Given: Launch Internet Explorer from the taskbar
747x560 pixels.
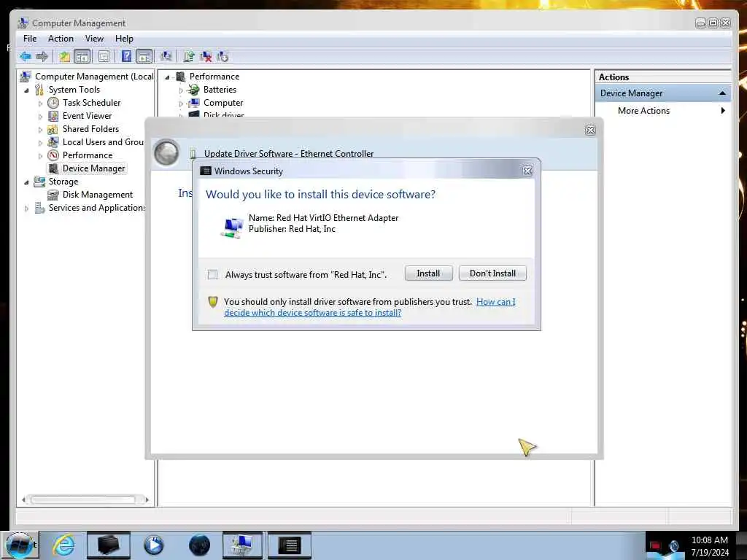Looking at the screenshot, I should tap(63, 545).
